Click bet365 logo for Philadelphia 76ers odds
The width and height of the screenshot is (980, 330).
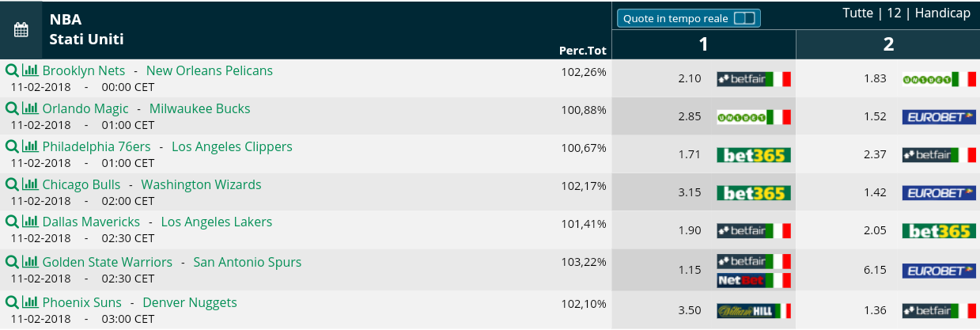pos(754,155)
